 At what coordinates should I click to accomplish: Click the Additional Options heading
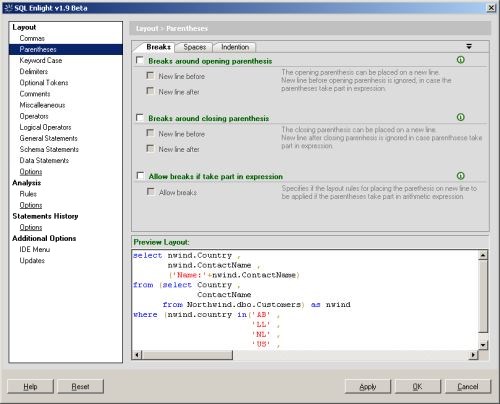coord(44,238)
